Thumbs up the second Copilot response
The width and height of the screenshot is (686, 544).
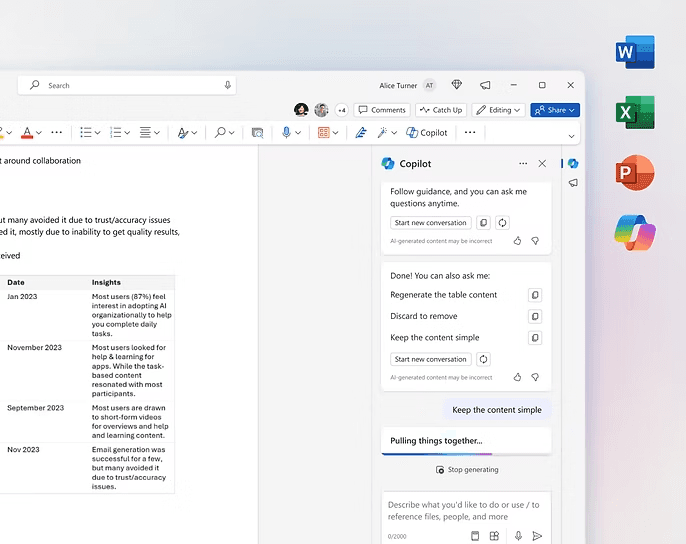point(517,377)
